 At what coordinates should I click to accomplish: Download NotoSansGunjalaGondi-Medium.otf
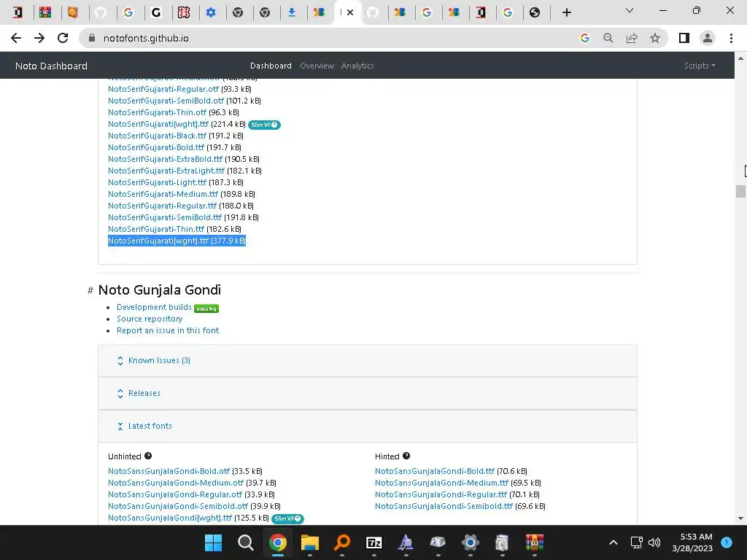tap(176, 483)
